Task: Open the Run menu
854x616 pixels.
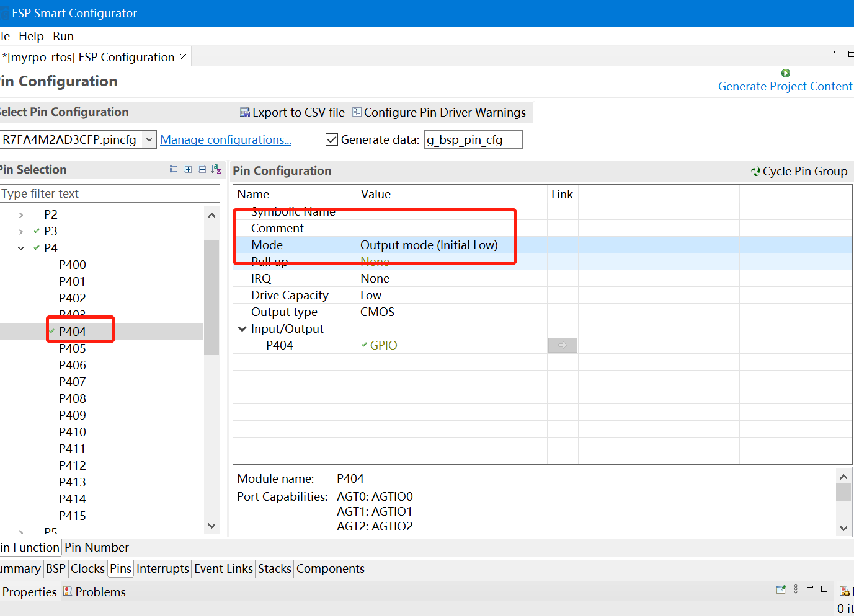Action: tap(63, 36)
